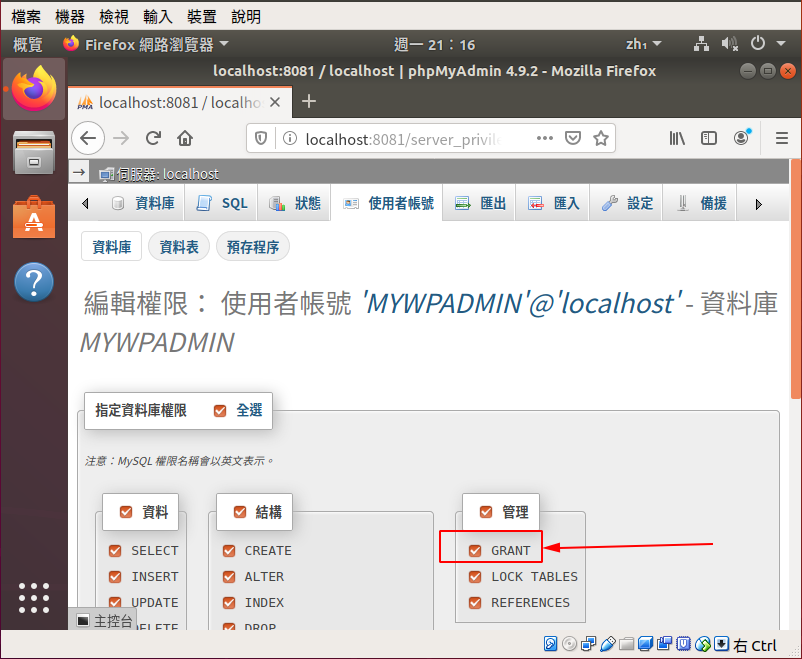802x659 pixels.
Task: Show more phpMyAdmin tabs with the right arrow
Action: [x=759, y=204]
